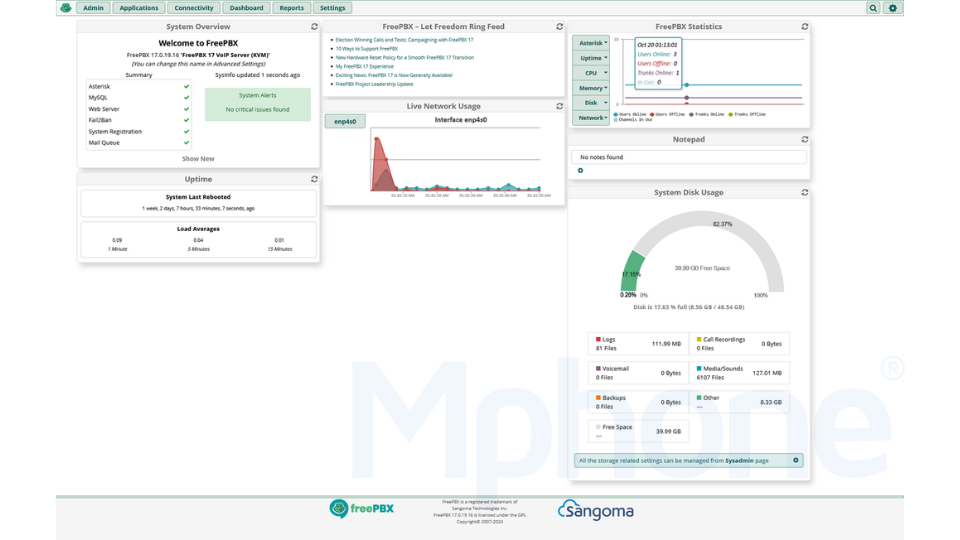
Task: Toggle Trunks Offline legend series
Action: coord(747,114)
